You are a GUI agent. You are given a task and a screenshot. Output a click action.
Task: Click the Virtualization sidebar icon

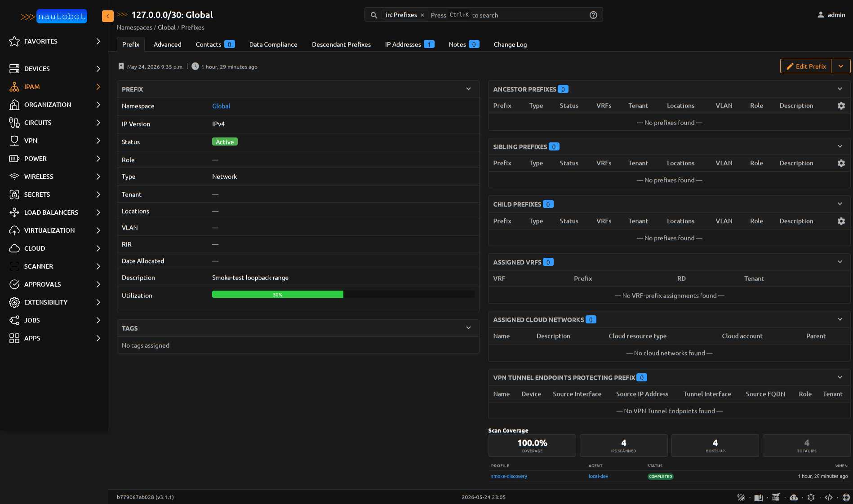tap(14, 230)
